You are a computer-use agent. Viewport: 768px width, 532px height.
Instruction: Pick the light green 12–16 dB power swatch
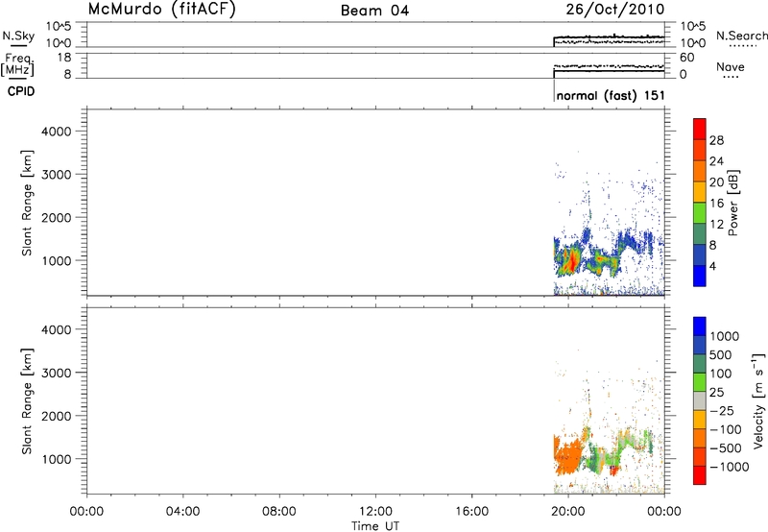(x=700, y=212)
